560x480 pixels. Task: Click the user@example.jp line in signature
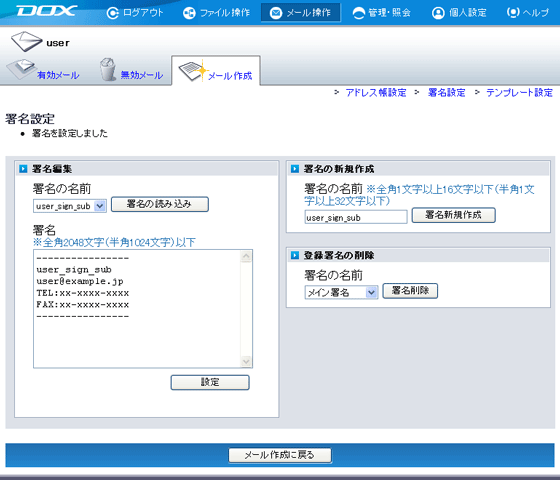(x=80, y=281)
